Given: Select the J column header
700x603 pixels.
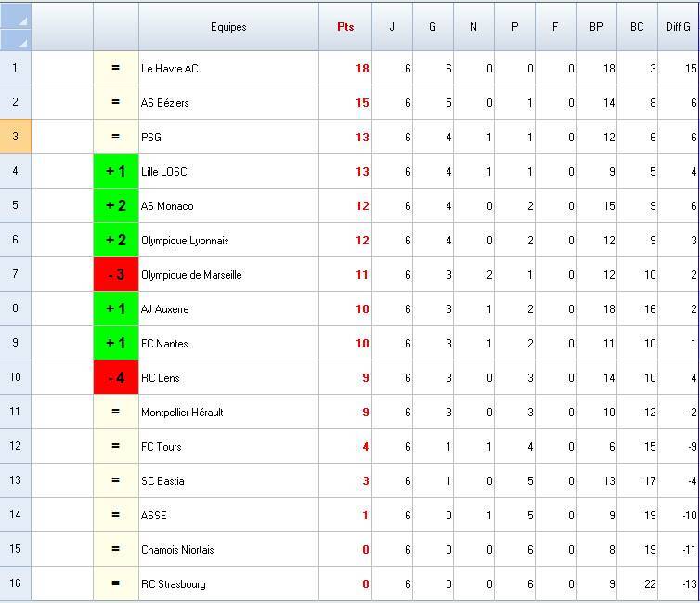Looking at the screenshot, I should tap(392, 27).
